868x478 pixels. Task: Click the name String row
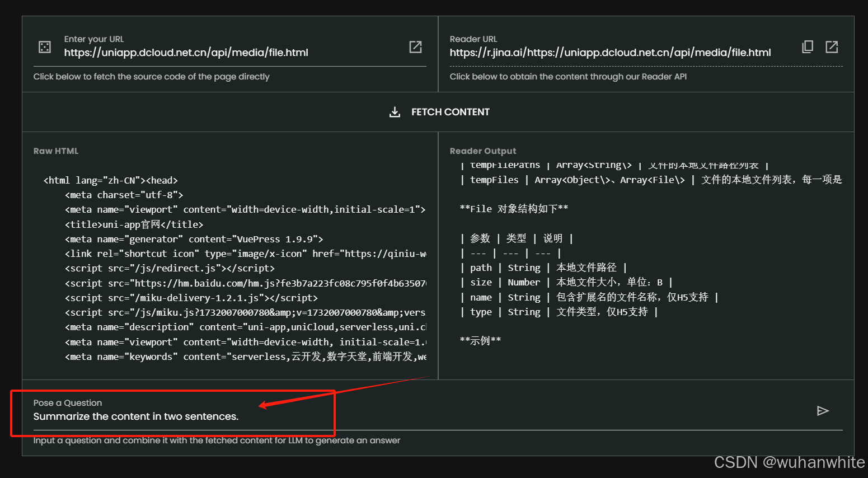[x=589, y=297]
